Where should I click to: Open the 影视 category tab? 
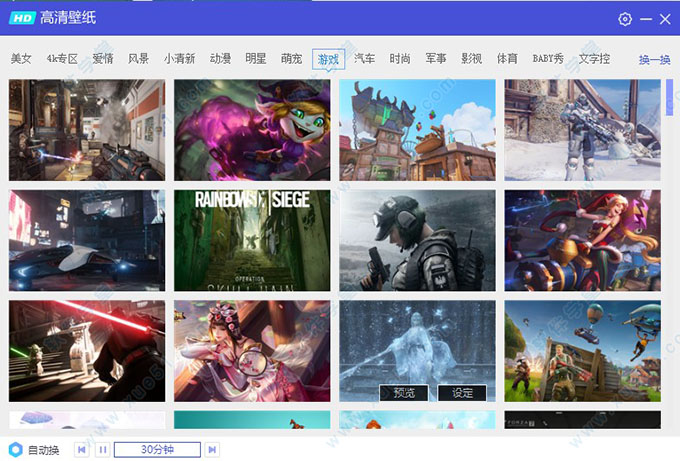coord(471,59)
